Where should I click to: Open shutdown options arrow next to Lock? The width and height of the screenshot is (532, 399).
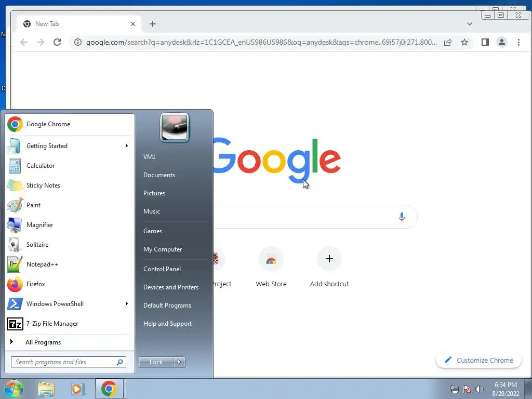179,362
